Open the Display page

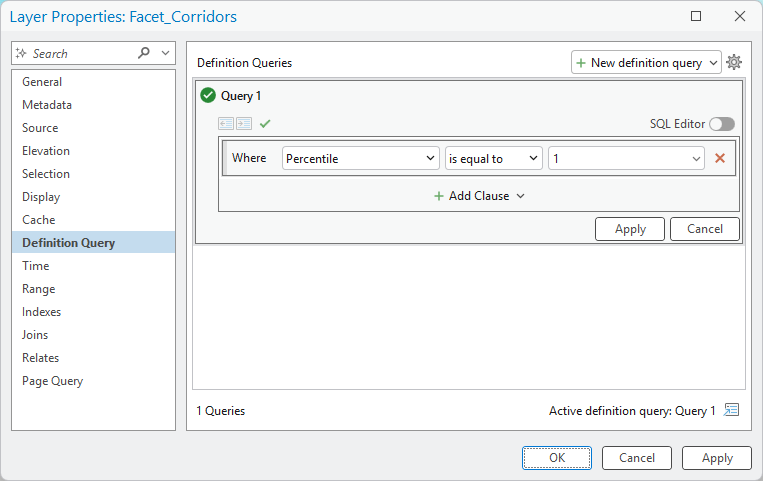[93, 197]
